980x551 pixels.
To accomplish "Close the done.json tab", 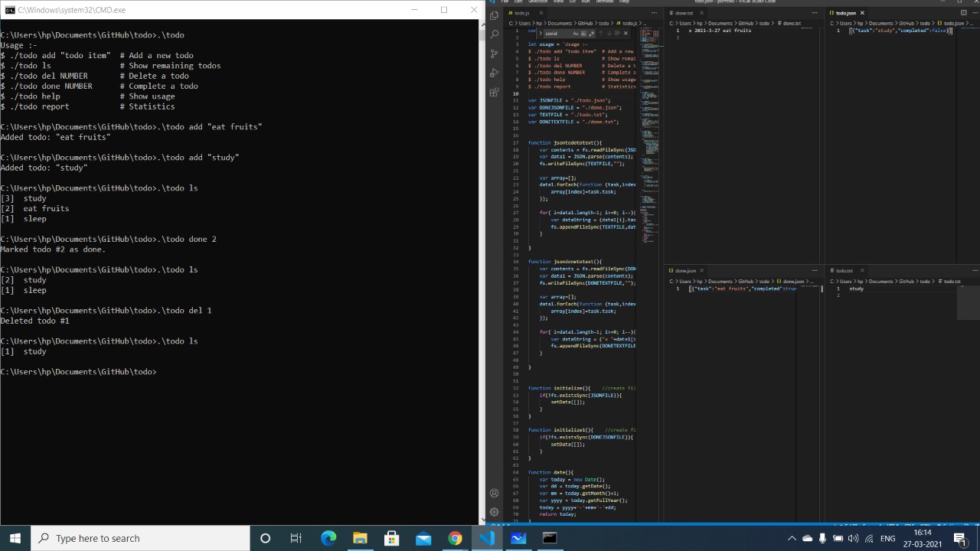I will point(702,270).
